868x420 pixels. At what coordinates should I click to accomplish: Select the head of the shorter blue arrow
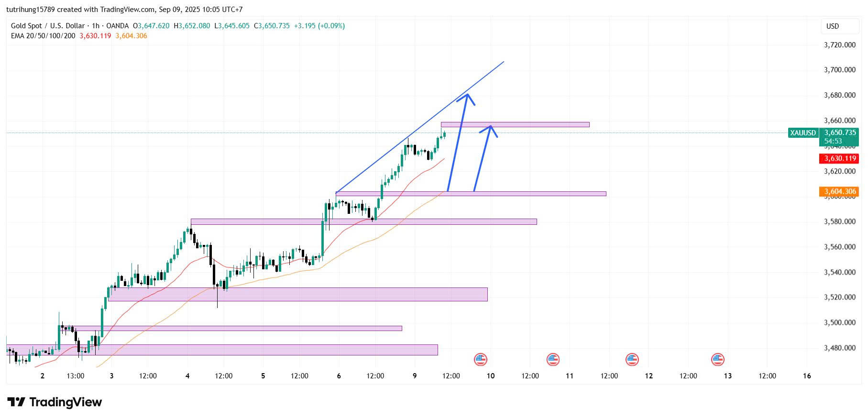pos(490,128)
